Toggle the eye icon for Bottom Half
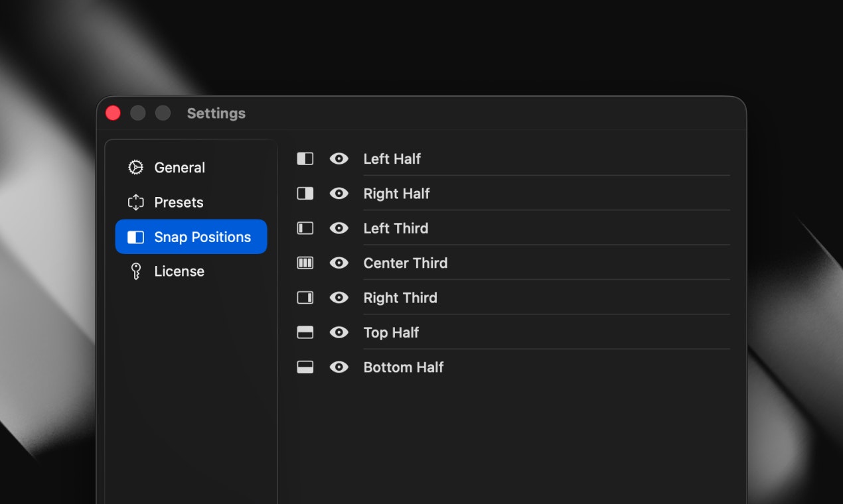Viewport: 843px width, 504px height. click(339, 367)
